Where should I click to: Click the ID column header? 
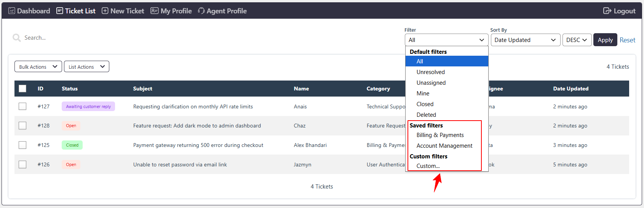tap(40, 89)
